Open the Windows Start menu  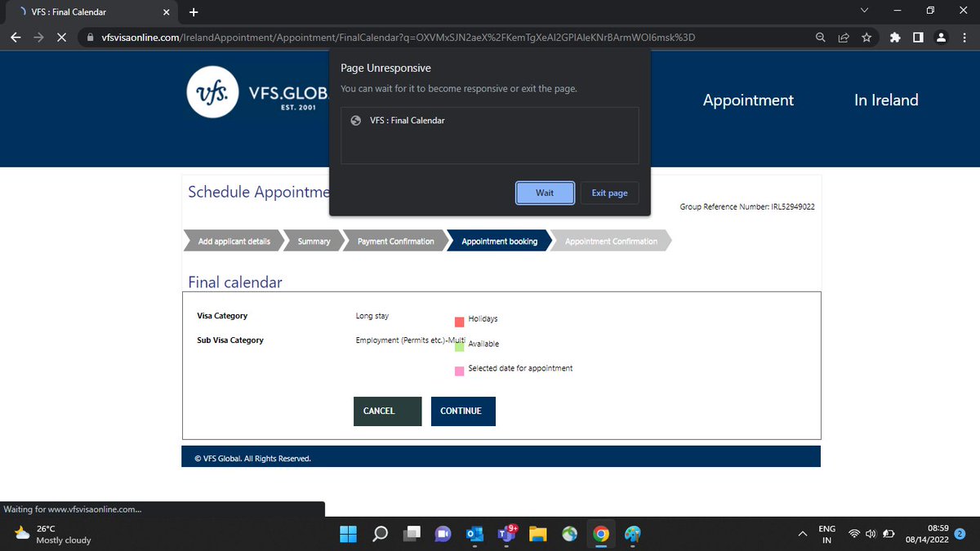point(349,534)
